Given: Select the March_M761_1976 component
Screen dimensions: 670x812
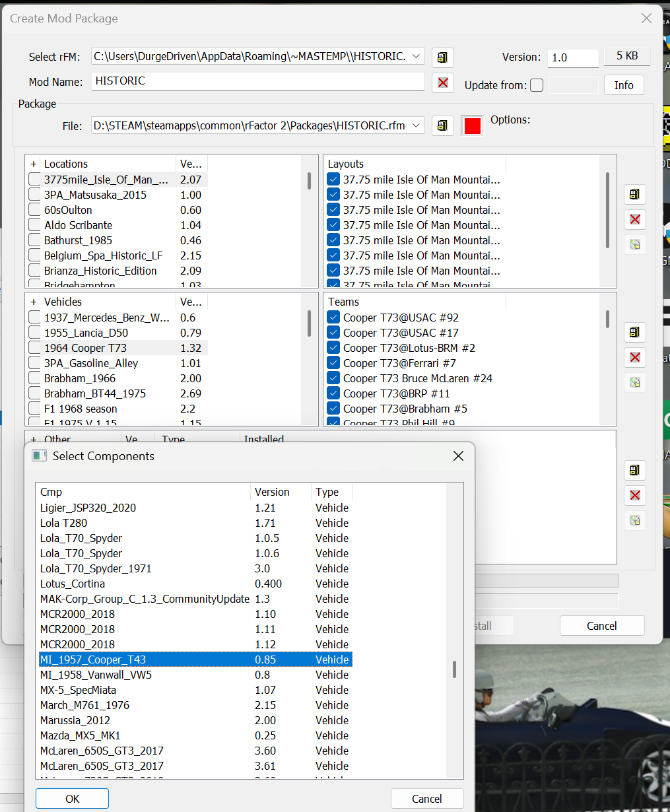Looking at the screenshot, I should point(195,705).
